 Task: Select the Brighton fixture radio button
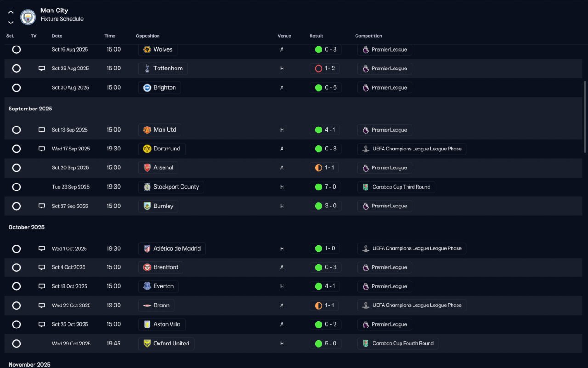(x=17, y=87)
